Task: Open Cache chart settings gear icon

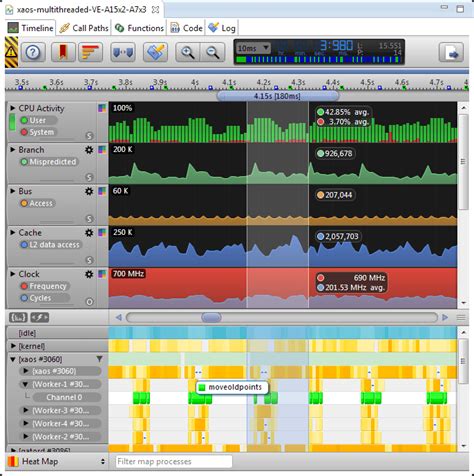Action: tap(89, 233)
